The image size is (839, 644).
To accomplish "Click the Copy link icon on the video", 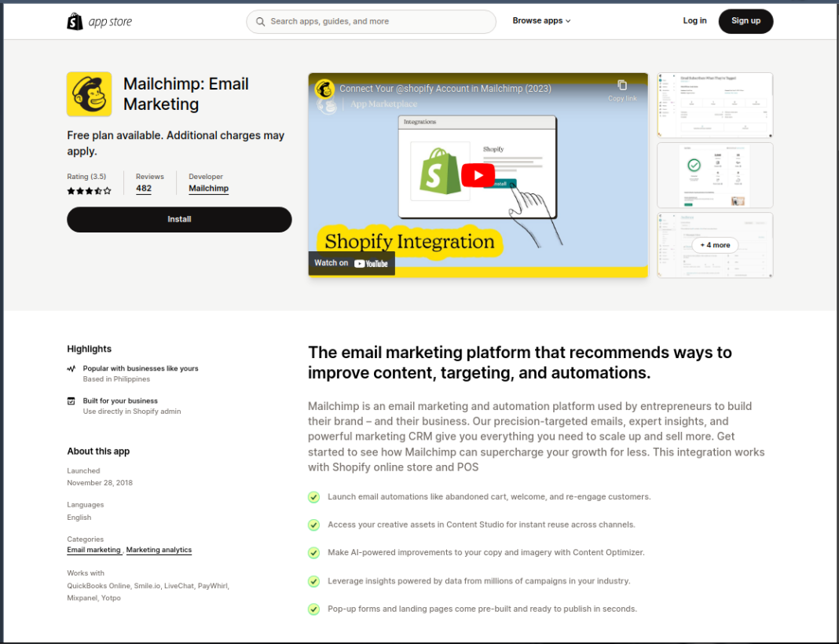I will coord(622,85).
